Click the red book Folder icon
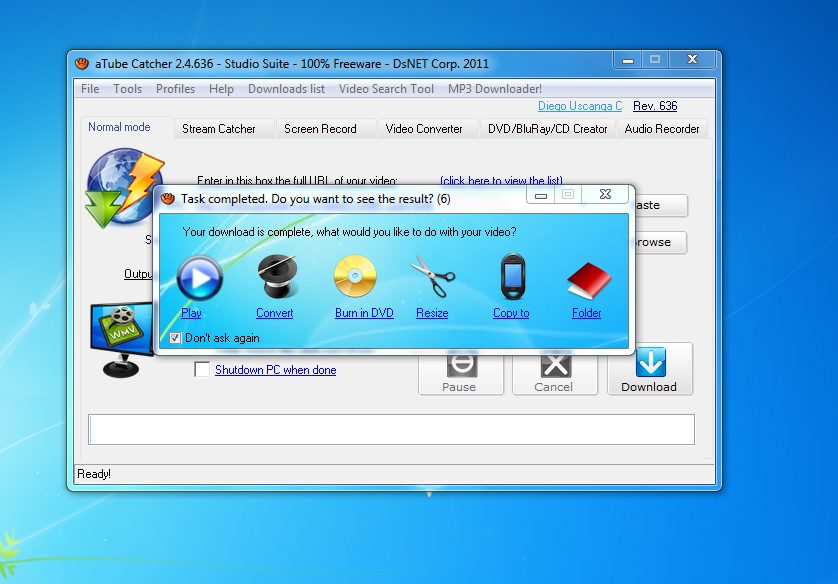The image size is (838, 584). (x=588, y=280)
